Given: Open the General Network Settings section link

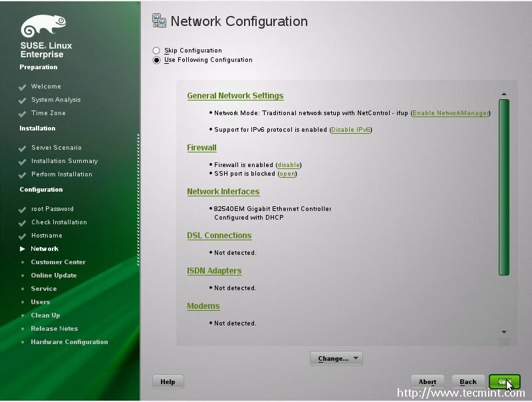Looking at the screenshot, I should (x=235, y=96).
